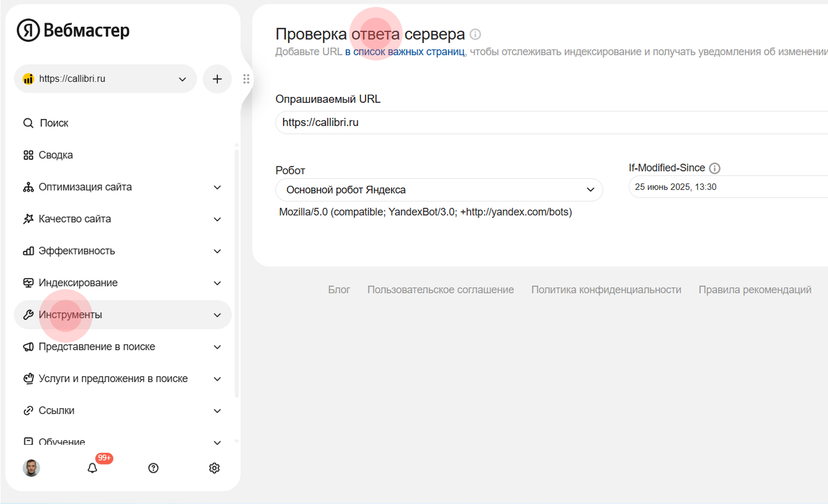Viewport: 828px width, 504px height.
Task: Open Поиск via the magnifier icon
Action: click(x=28, y=123)
